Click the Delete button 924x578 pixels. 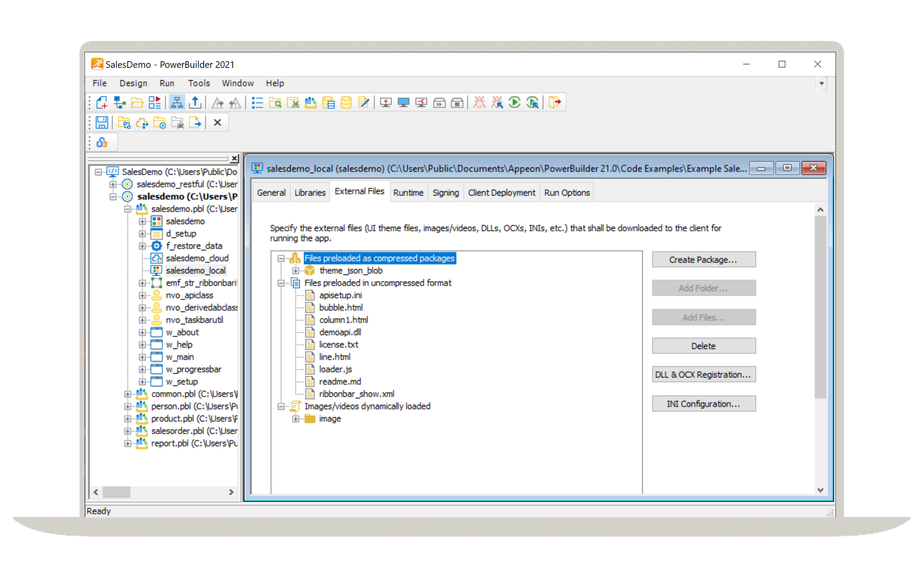703,346
